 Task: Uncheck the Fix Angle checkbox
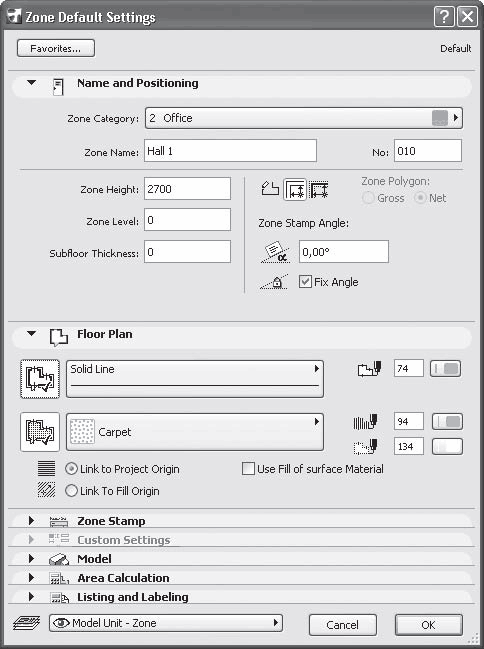click(x=305, y=282)
